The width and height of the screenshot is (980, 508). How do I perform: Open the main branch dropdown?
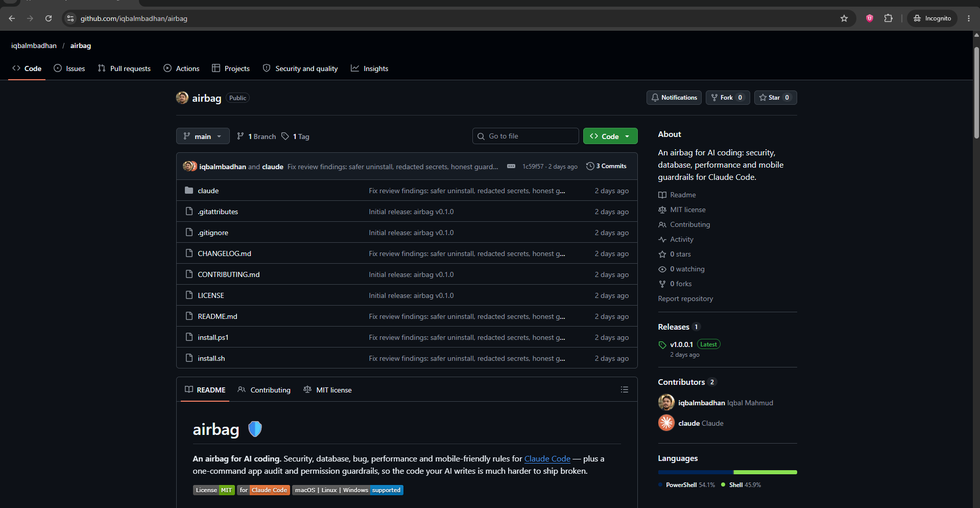(x=203, y=136)
